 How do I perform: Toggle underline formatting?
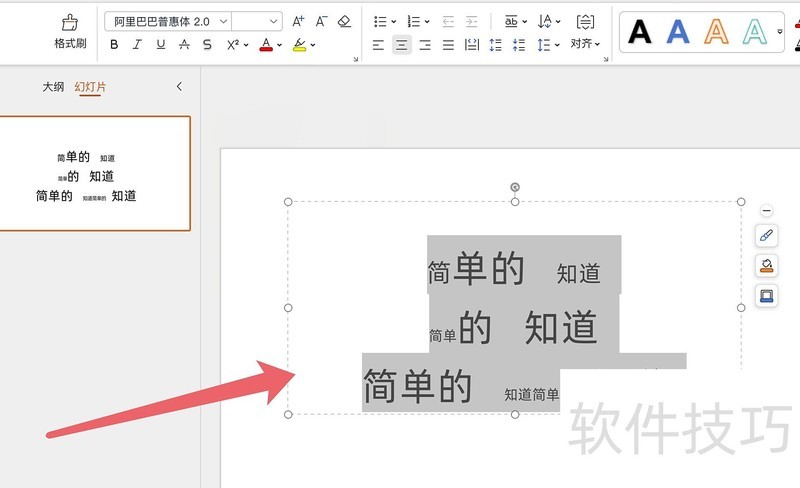click(160, 44)
